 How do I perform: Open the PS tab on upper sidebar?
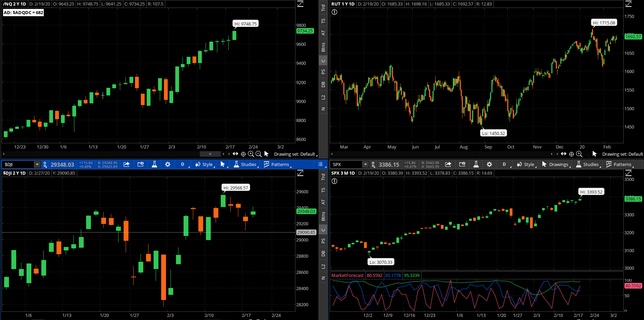(323, 72)
